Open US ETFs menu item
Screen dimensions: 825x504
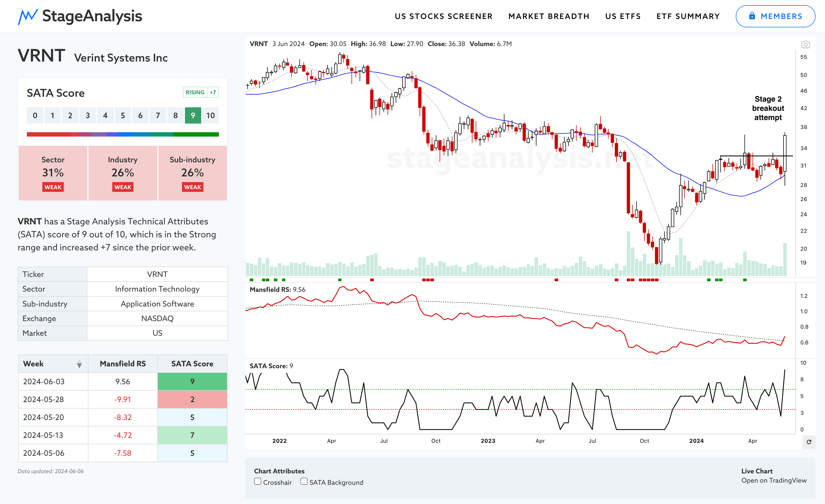coord(623,16)
